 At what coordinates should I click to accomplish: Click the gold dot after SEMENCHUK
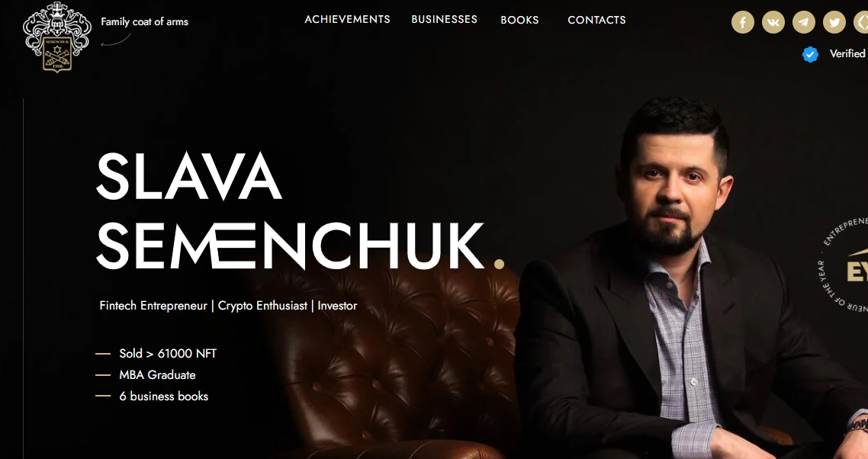(x=499, y=264)
